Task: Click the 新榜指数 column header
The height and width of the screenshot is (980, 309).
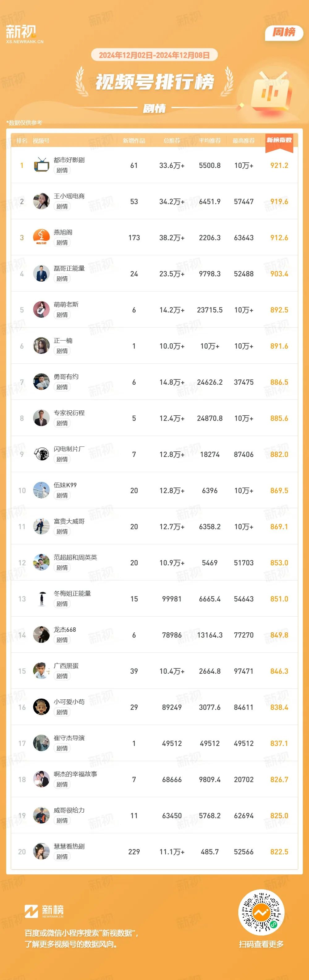Action: pyautogui.click(x=279, y=141)
